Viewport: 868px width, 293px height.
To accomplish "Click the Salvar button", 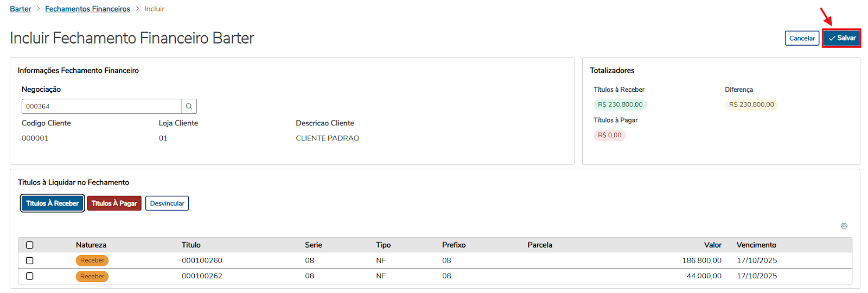I will point(841,38).
